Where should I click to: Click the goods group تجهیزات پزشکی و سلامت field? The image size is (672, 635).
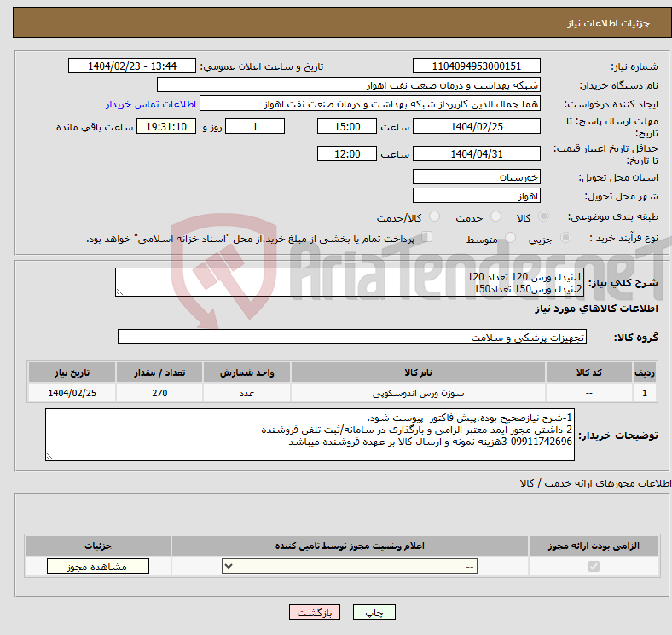[x=352, y=338]
